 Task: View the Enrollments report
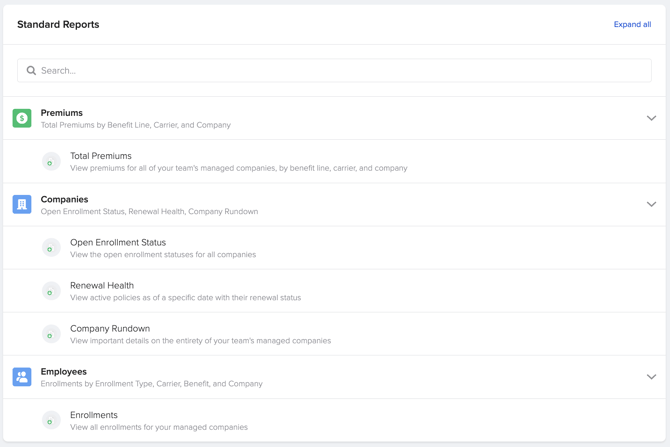click(x=94, y=415)
